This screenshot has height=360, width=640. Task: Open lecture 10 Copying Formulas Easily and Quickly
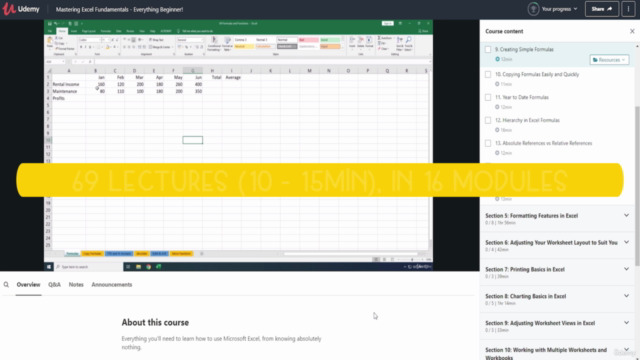click(x=536, y=75)
